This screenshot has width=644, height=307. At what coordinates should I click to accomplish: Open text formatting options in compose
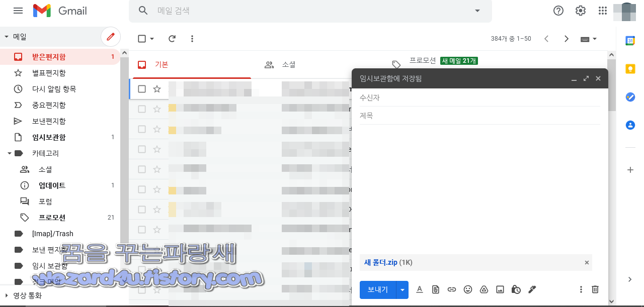point(419,289)
